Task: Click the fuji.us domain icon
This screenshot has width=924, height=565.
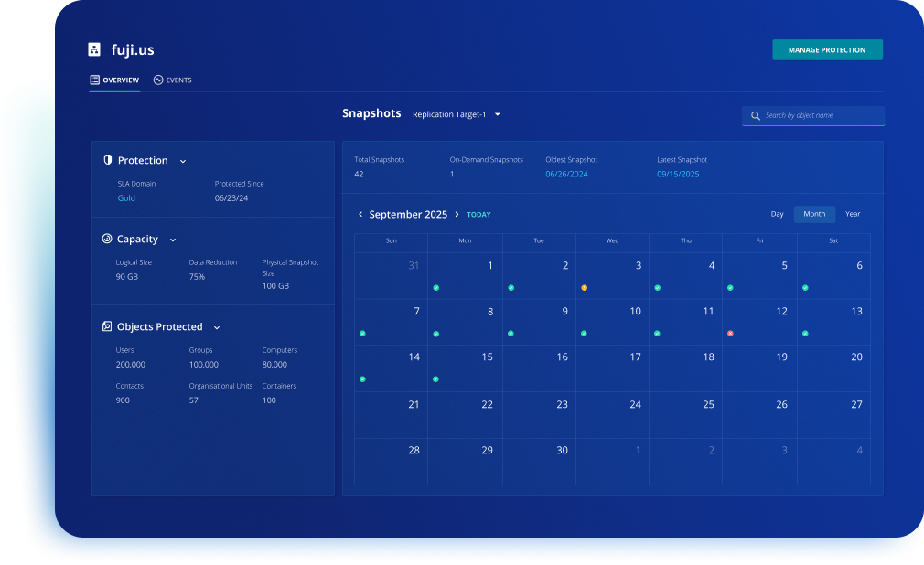Action: tap(94, 49)
